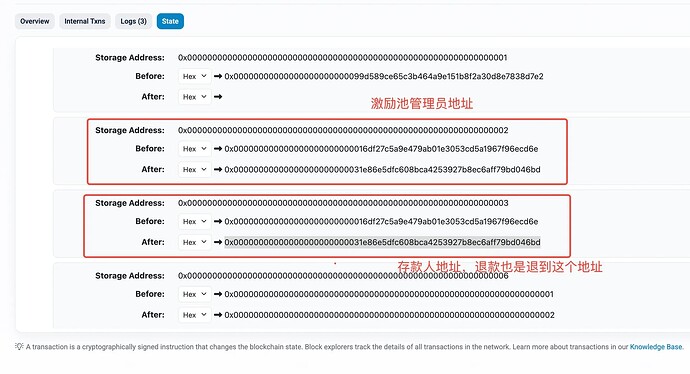Click Before value of storage slot 1

point(384,76)
